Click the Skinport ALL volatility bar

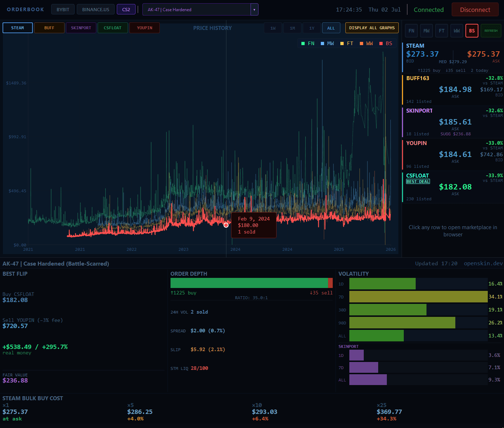pyautogui.click(x=419, y=380)
